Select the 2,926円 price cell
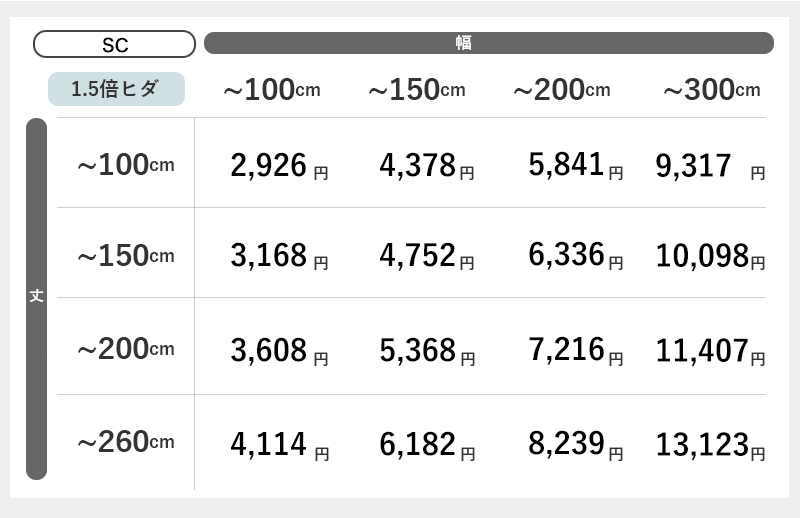Viewport: 800px width, 518px height. (x=279, y=166)
